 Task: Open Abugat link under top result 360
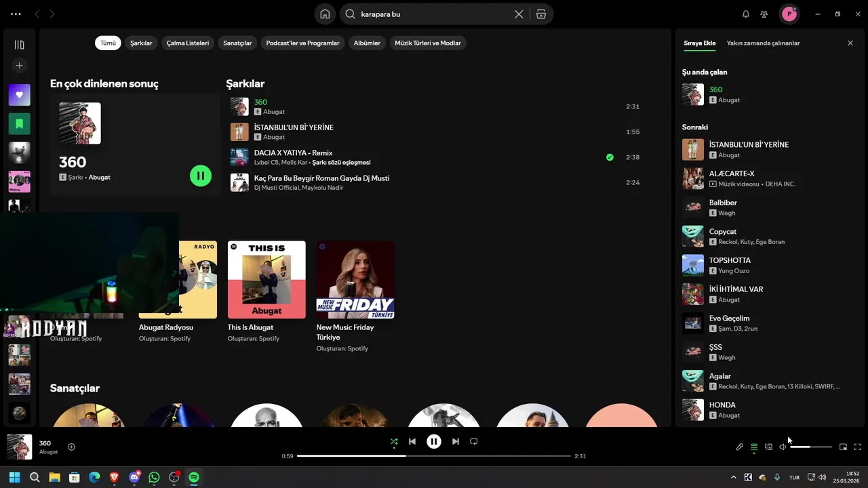point(99,178)
